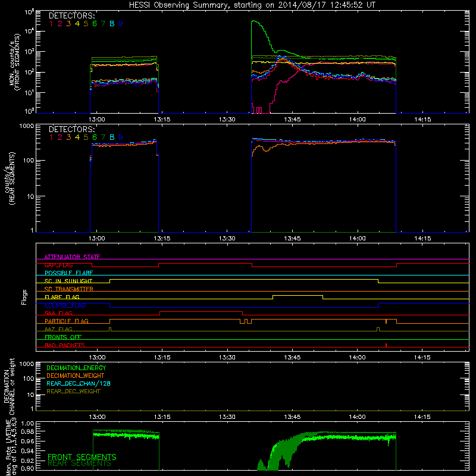This screenshot has width=476, height=476.
Task: Click the 14:00 tick label under the rear segments plot
Action: pos(358,239)
